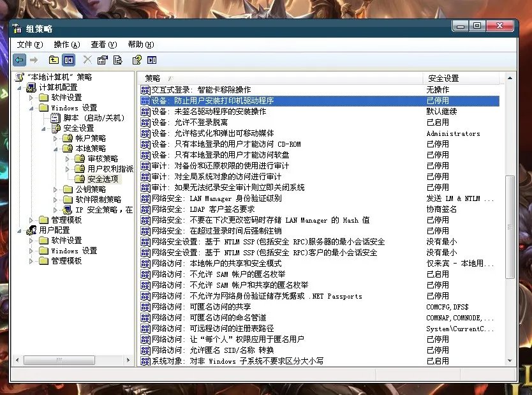Screen dimensions: 532x395
Task: Open the 文件 menu
Action: tap(28, 44)
